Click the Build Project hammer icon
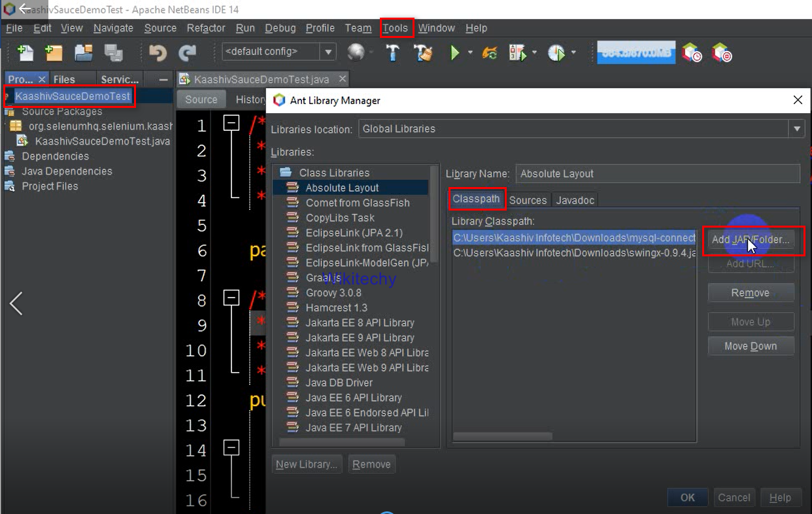The width and height of the screenshot is (812, 514). tap(392, 52)
